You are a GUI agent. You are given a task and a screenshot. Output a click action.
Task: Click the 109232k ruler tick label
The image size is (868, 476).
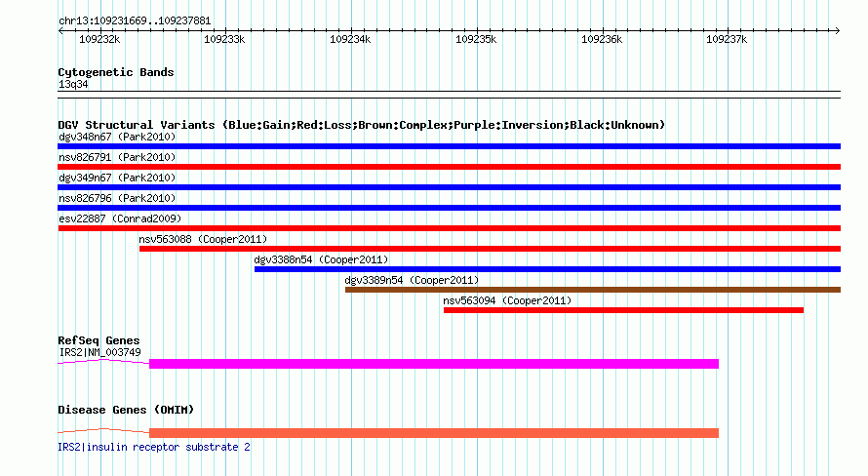pos(99,39)
